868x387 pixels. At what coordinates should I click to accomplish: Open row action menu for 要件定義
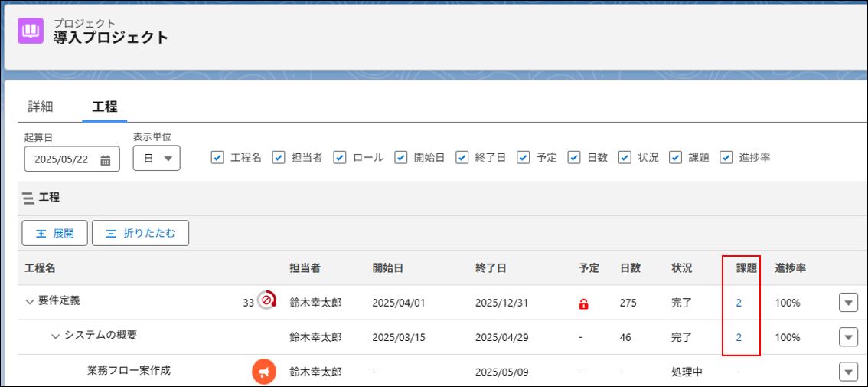[x=848, y=303]
